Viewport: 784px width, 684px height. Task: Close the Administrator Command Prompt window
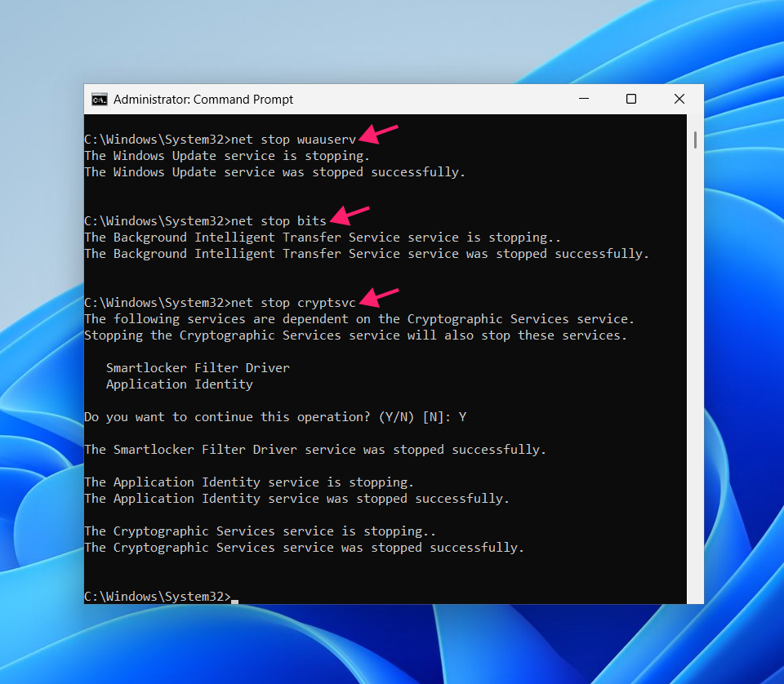[x=679, y=99]
